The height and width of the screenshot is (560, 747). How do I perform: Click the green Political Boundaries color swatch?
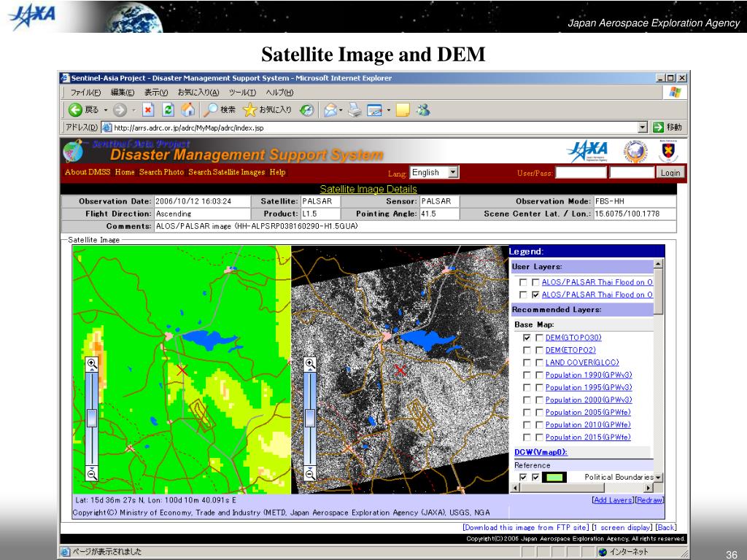point(555,477)
